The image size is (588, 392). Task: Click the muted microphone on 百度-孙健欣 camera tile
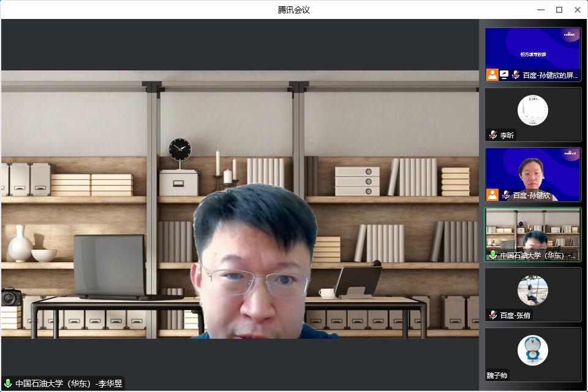coord(506,195)
